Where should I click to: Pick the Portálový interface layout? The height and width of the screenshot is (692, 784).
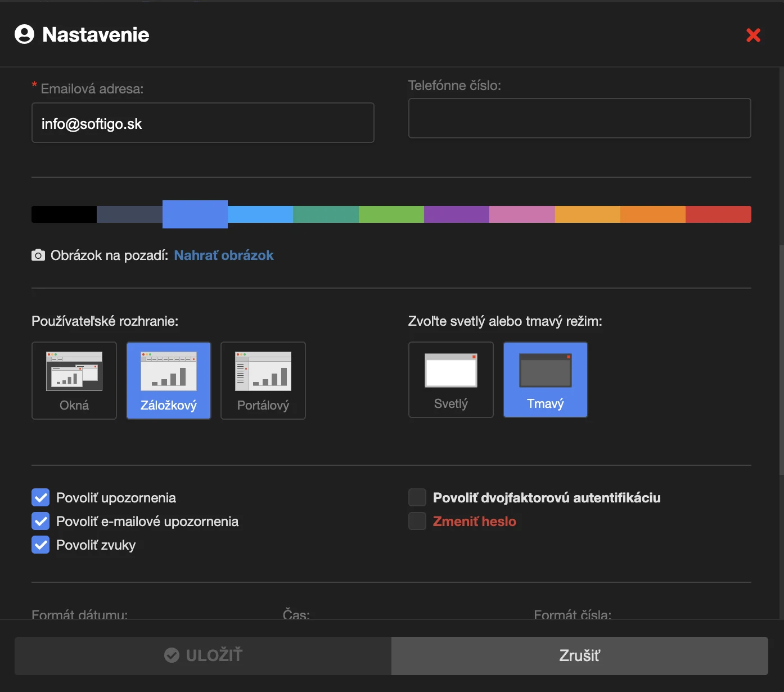pyautogui.click(x=263, y=381)
